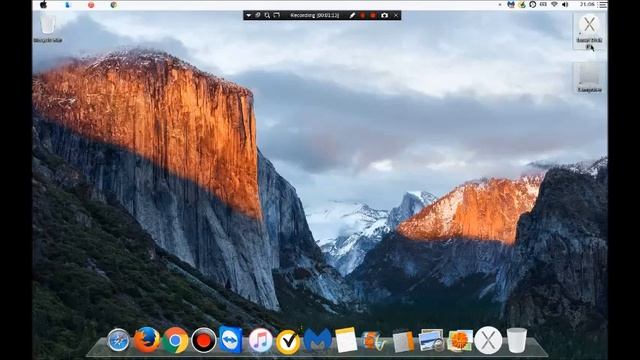The height and width of the screenshot is (360, 640).
Task: Launch Firefox from the dock
Action: [147, 340]
